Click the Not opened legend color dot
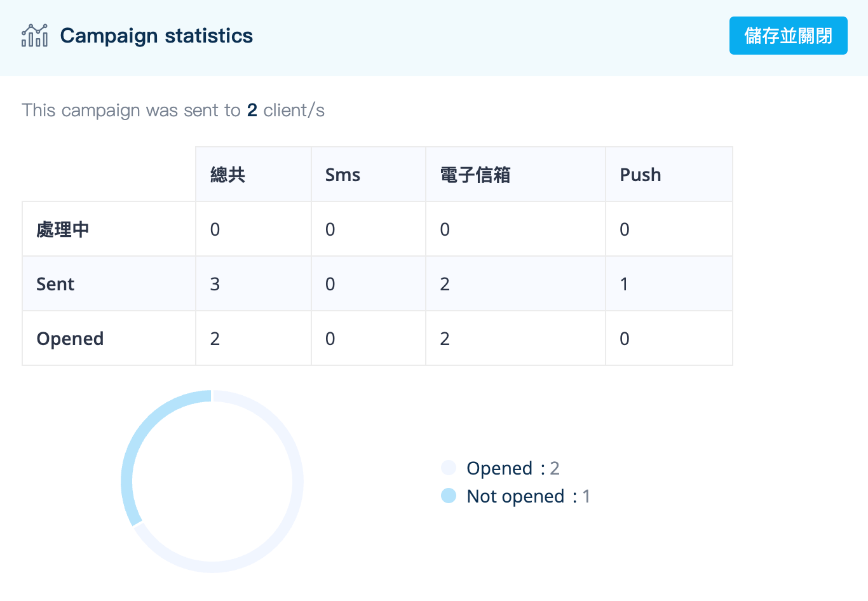 pos(449,496)
